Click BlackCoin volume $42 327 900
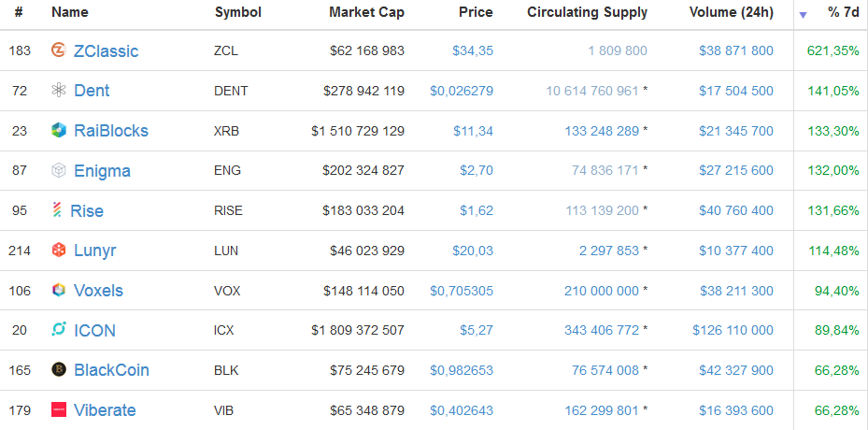 pyautogui.click(x=735, y=370)
